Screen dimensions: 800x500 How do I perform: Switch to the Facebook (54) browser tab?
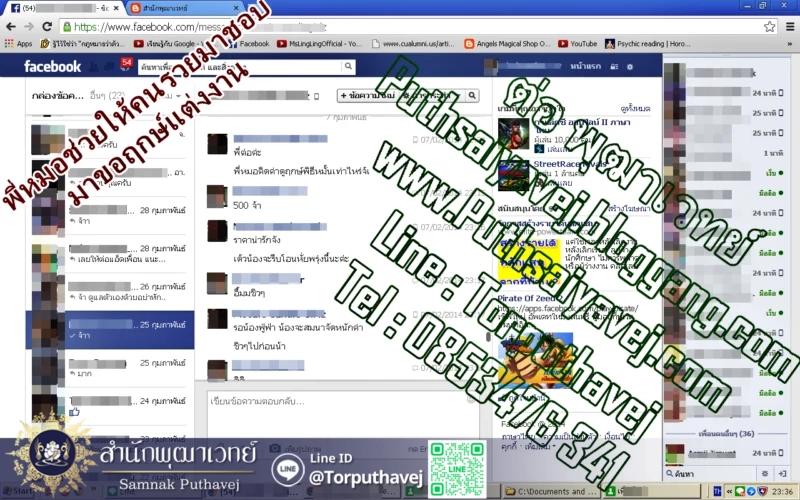tap(60, 8)
